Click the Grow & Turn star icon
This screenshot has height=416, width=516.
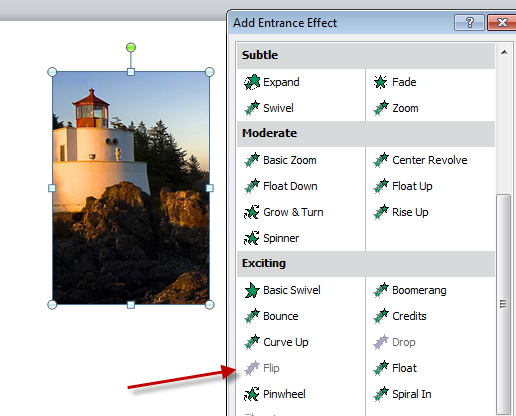pos(252,212)
